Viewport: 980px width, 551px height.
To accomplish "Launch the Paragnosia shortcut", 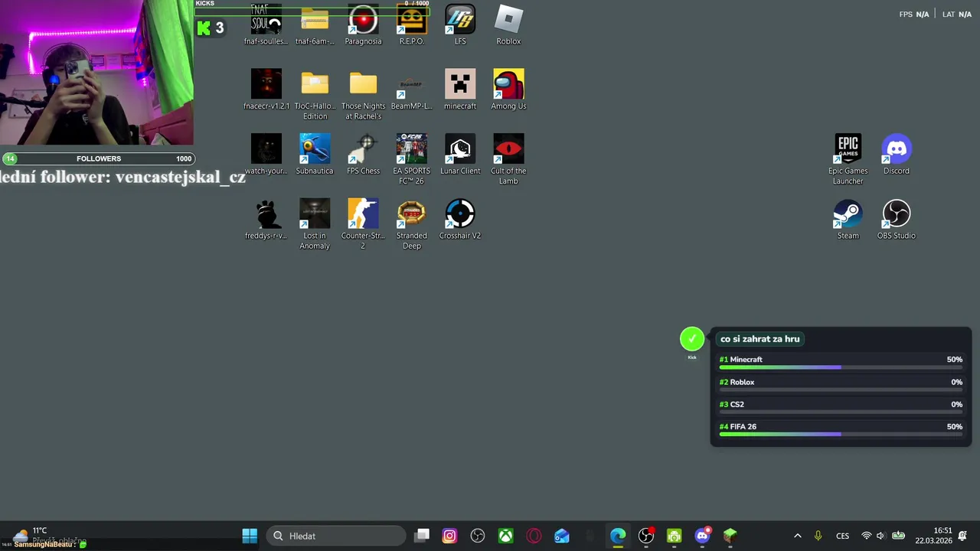I will coord(363,25).
